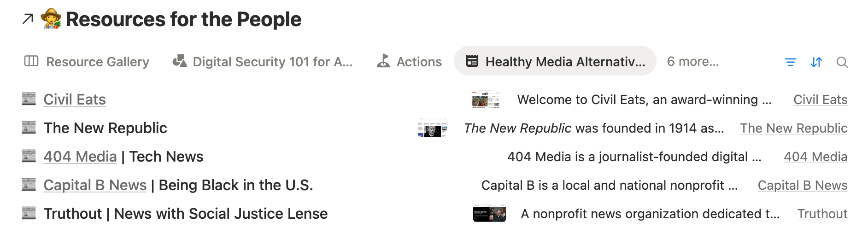Screen dimensions: 868x233
Task: Expand the '6 more...' views dropdown
Action: pos(692,62)
